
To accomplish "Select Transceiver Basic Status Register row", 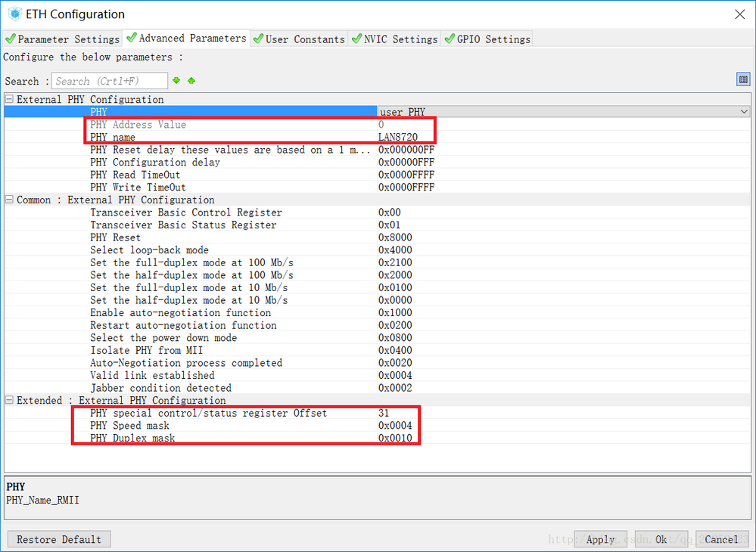I will tap(378, 225).
